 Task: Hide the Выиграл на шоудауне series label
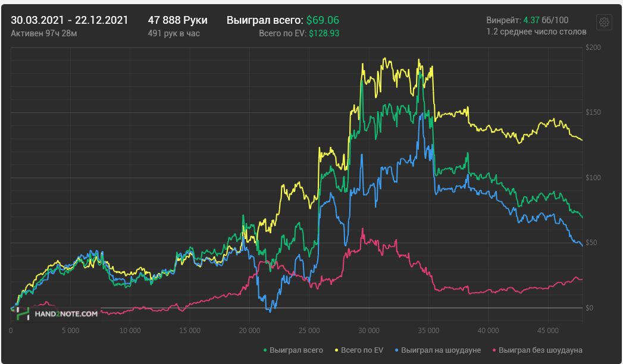click(441, 350)
